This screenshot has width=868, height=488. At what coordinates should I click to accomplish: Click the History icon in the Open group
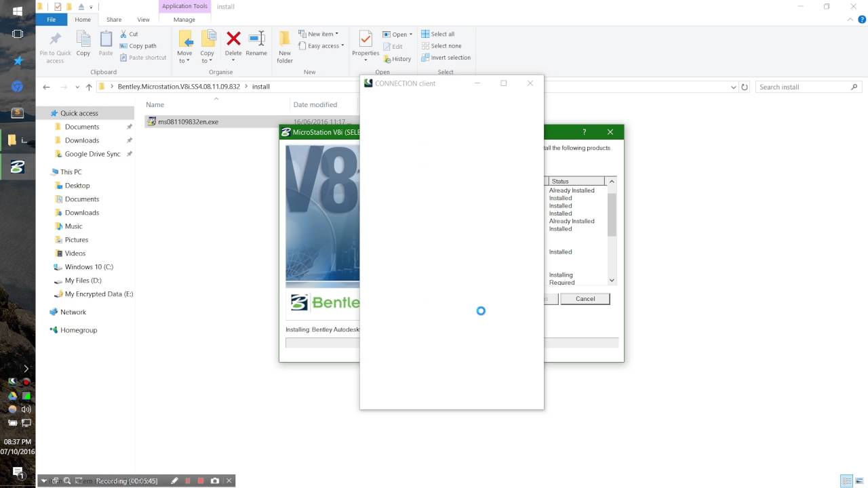387,58
